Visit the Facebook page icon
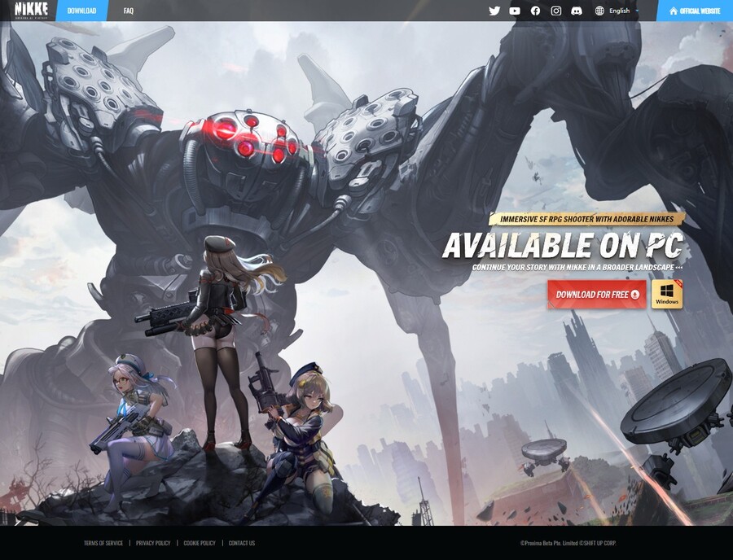Screen dimensions: 733x560 [535, 11]
